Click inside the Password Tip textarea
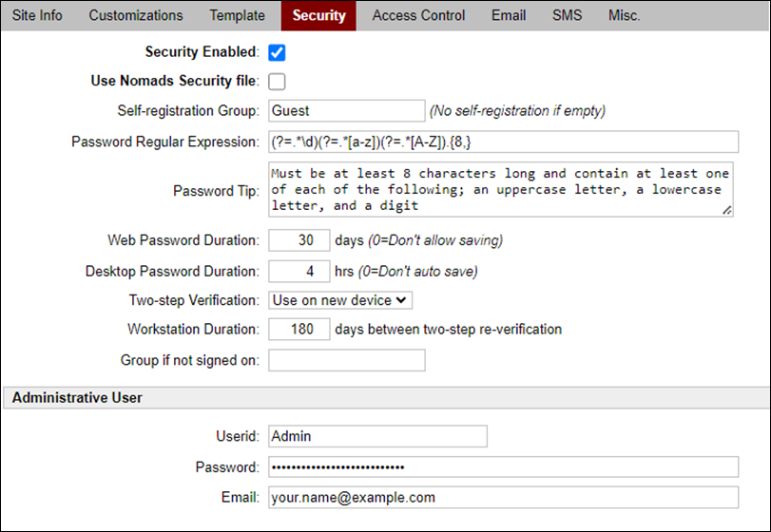771x532 pixels. point(500,190)
